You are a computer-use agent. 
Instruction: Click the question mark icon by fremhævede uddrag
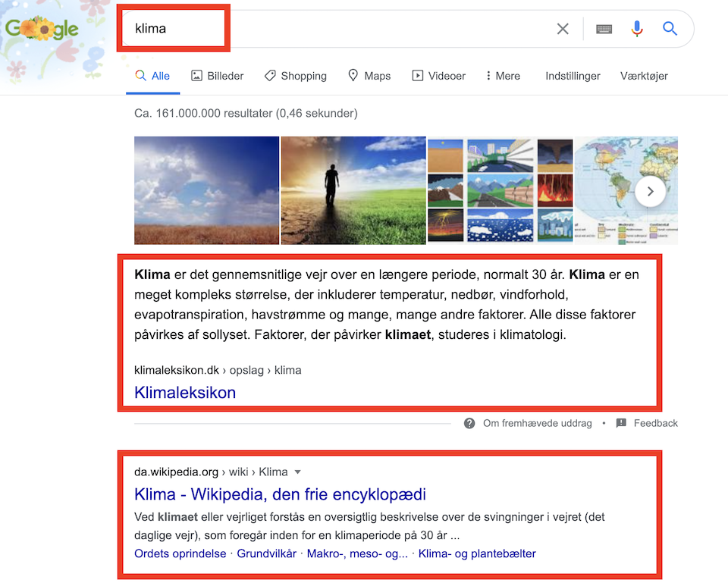point(470,423)
